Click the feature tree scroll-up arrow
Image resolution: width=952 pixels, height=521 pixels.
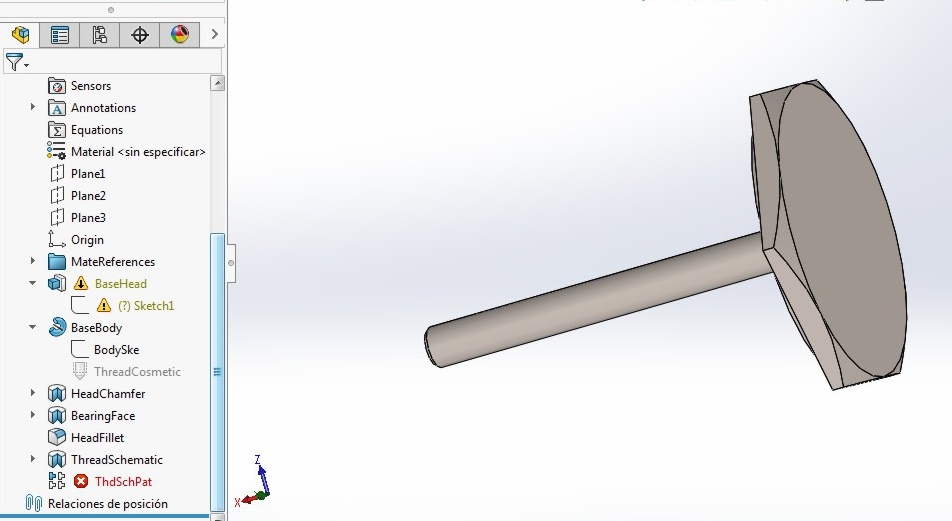click(x=217, y=83)
